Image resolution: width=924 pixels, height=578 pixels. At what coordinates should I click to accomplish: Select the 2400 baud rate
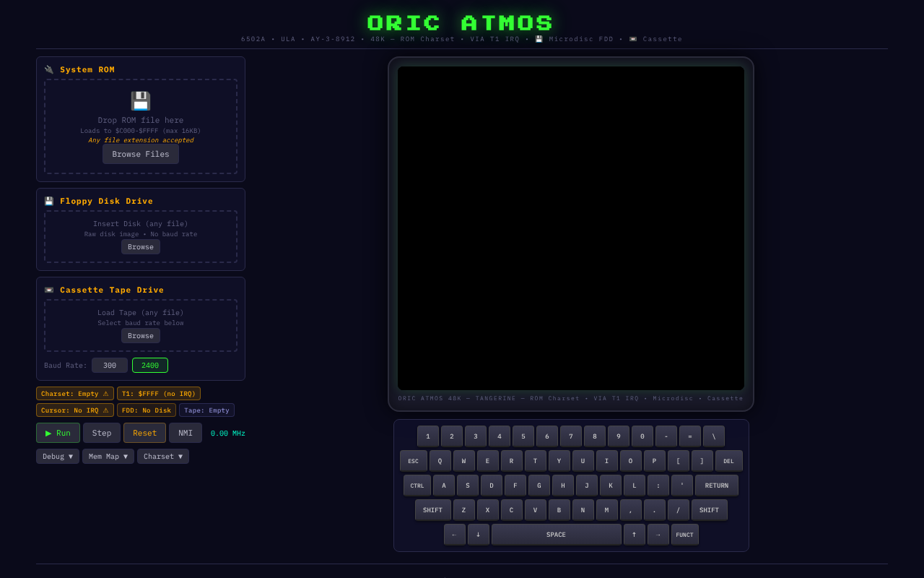point(149,365)
